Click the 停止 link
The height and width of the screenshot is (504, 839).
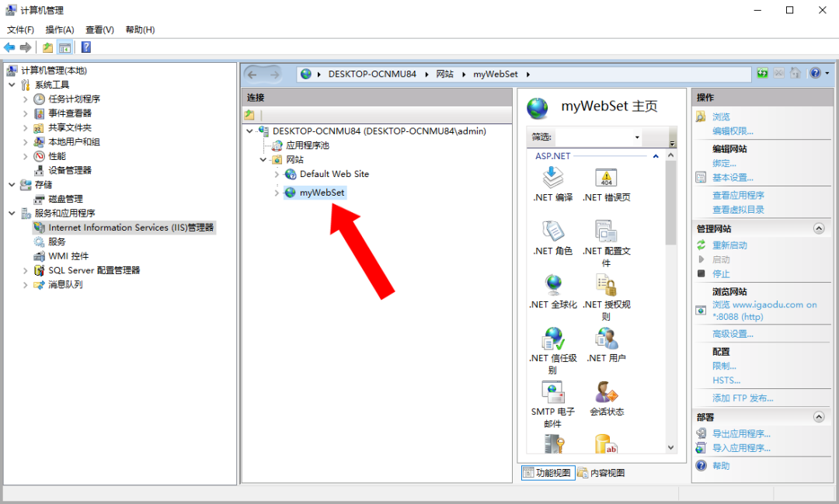[721, 274]
